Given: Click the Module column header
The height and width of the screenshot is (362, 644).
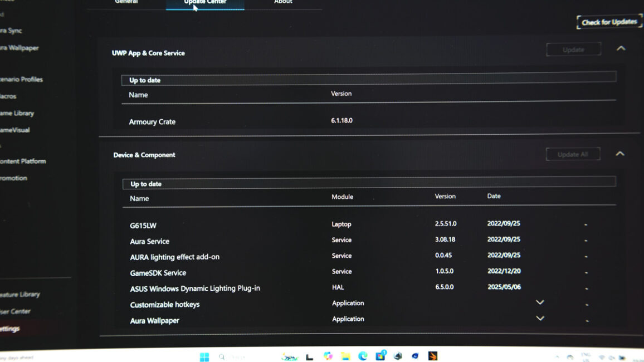Looking at the screenshot, I should tap(343, 197).
